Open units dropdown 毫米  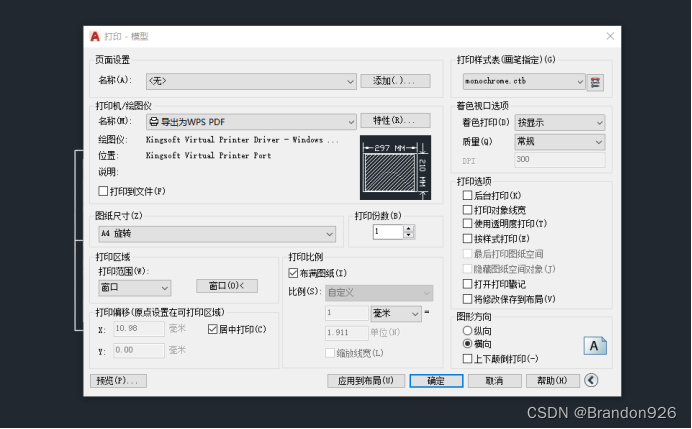point(396,313)
